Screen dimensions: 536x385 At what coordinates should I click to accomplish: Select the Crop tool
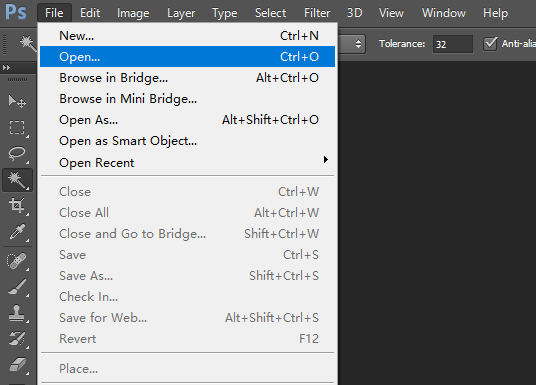tap(17, 206)
